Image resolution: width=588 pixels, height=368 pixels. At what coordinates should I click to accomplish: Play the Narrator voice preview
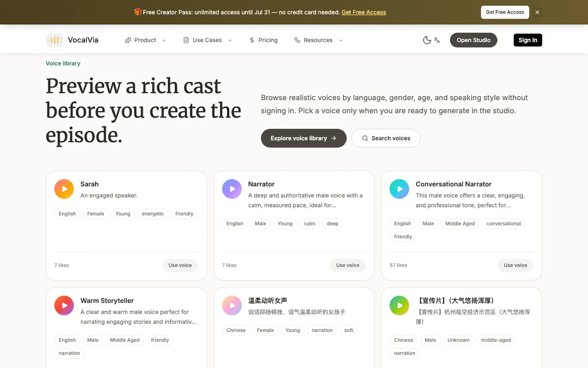232,189
